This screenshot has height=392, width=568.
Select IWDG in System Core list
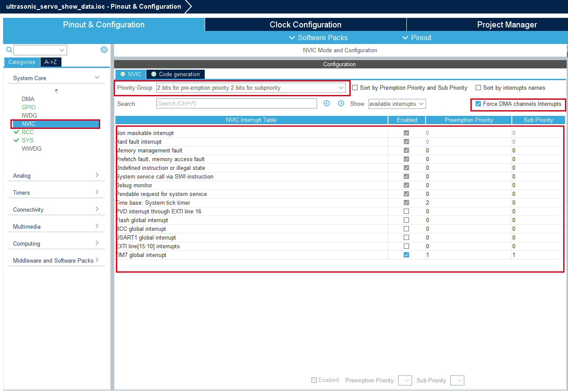[x=29, y=115]
